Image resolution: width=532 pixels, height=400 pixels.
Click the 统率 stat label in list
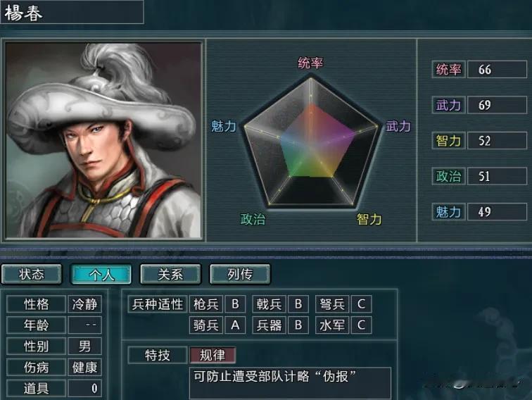[x=448, y=70]
